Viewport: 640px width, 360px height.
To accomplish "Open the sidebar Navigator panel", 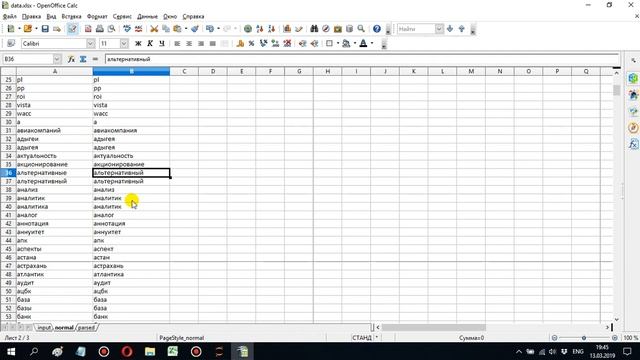I will coord(633,128).
